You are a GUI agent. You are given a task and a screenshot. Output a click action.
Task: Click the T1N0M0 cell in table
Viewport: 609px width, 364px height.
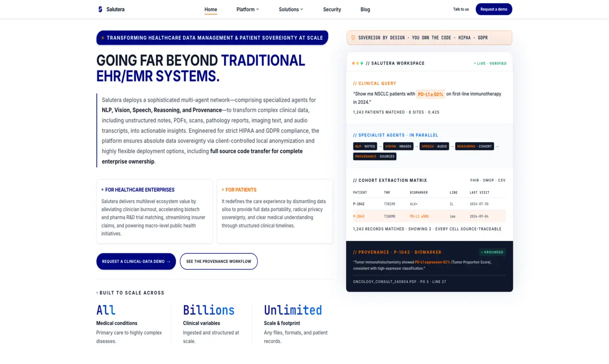(389, 216)
